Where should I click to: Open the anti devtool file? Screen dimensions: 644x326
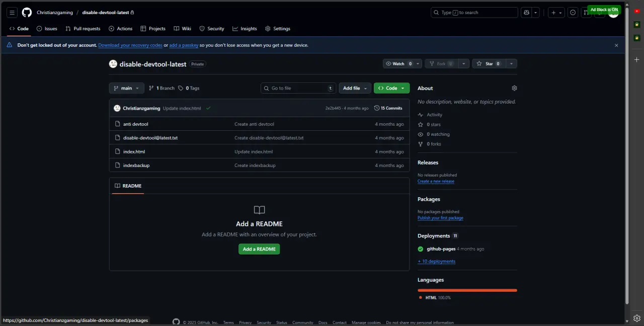click(136, 124)
